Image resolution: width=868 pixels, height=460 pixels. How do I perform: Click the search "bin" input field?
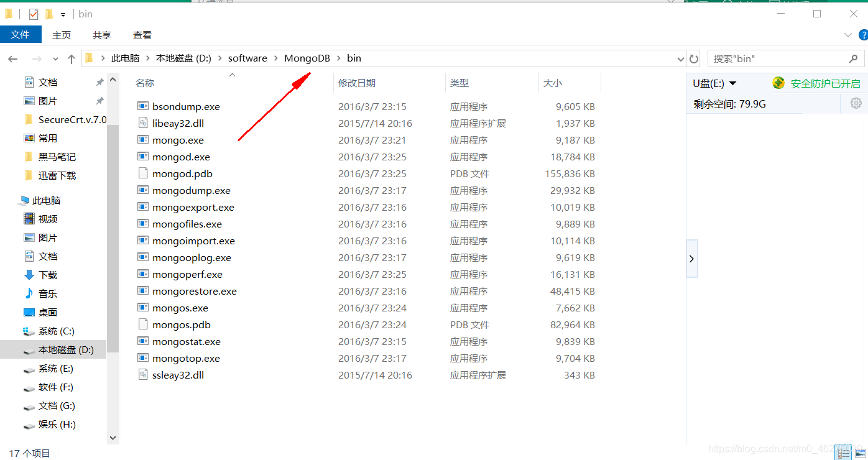pos(777,58)
